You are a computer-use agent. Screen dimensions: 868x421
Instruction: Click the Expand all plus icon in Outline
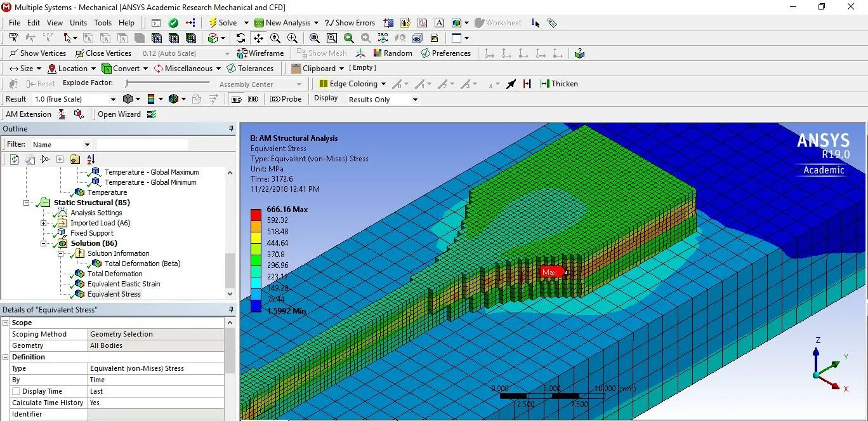(x=60, y=159)
